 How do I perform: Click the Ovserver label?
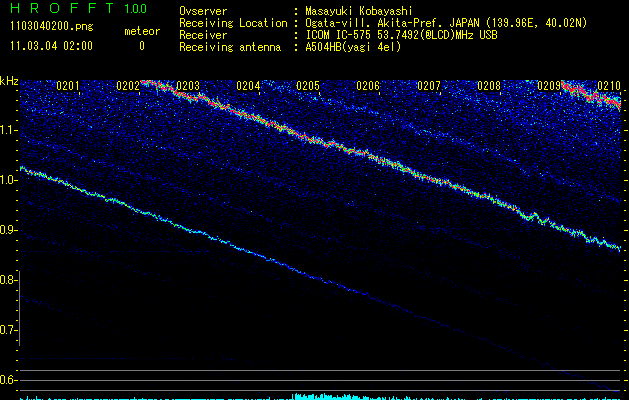[203, 11]
